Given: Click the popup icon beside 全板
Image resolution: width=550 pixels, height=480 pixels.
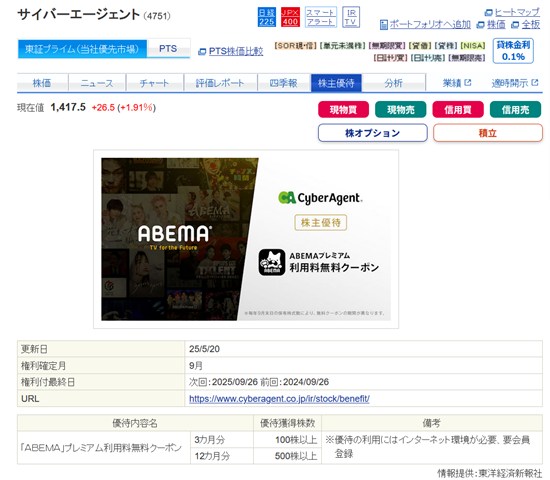Looking at the screenshot, I should coord(515,25).
